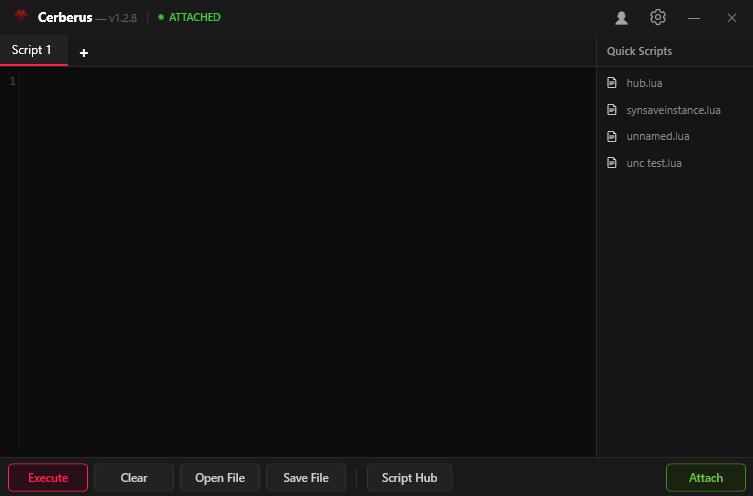
Task: Switch to the Script 1 tab
Action: point(34,50)
